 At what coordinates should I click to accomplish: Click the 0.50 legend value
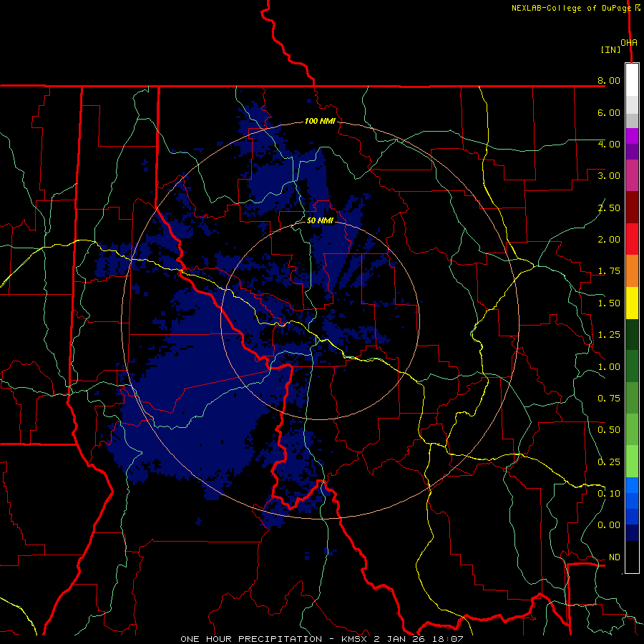point(609,430)
